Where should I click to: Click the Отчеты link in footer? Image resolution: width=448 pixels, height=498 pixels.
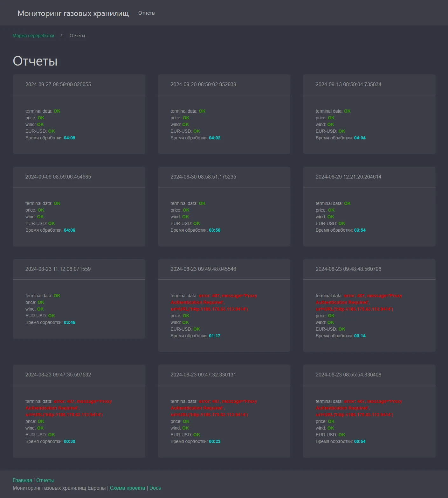click(x=45, y=480)
